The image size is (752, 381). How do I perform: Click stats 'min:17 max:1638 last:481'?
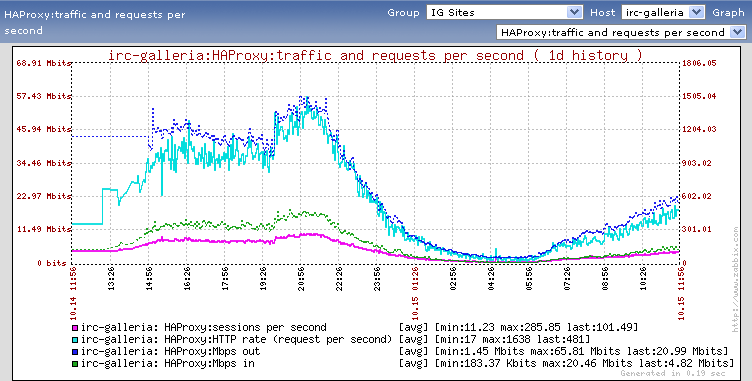pyautogui.click(x=512, y=340)
